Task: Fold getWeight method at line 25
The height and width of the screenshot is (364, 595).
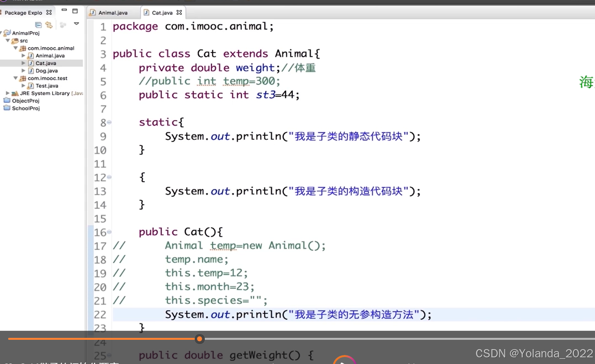Action: click(x=109, y=355)
